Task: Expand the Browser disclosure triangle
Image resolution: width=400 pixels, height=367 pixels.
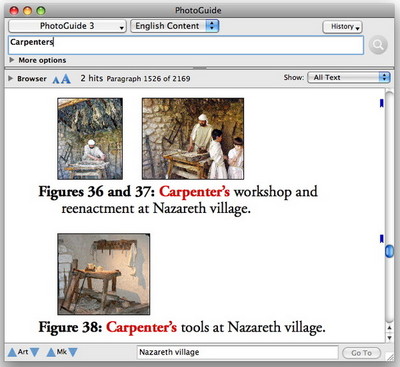Action: point(10,78)
